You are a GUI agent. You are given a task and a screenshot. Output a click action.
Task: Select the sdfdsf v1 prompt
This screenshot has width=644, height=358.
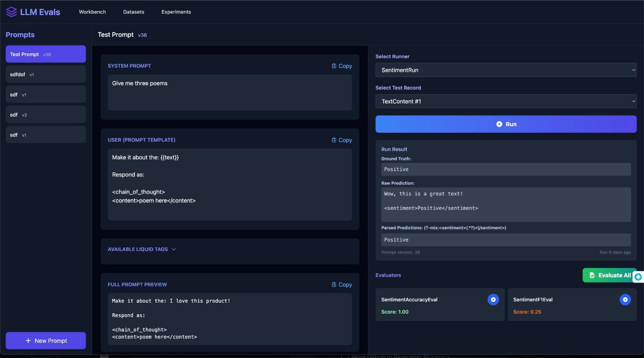(46, 74)
